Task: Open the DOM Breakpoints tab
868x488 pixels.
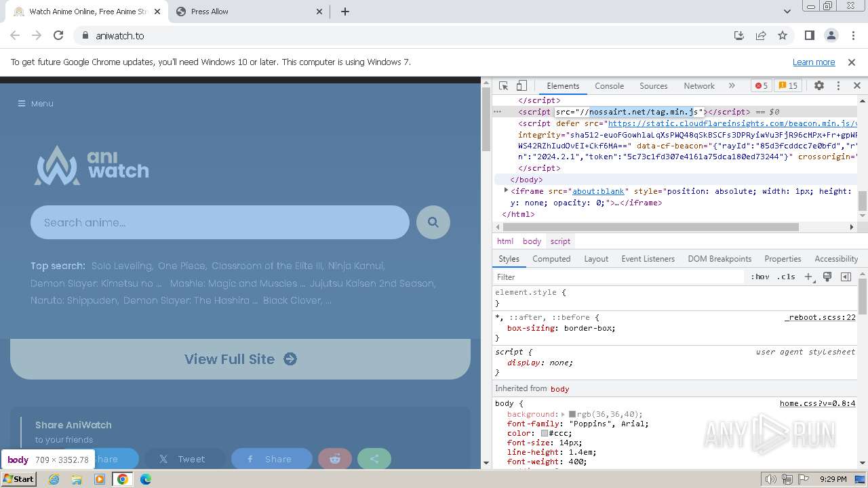Action: [719, 259]
